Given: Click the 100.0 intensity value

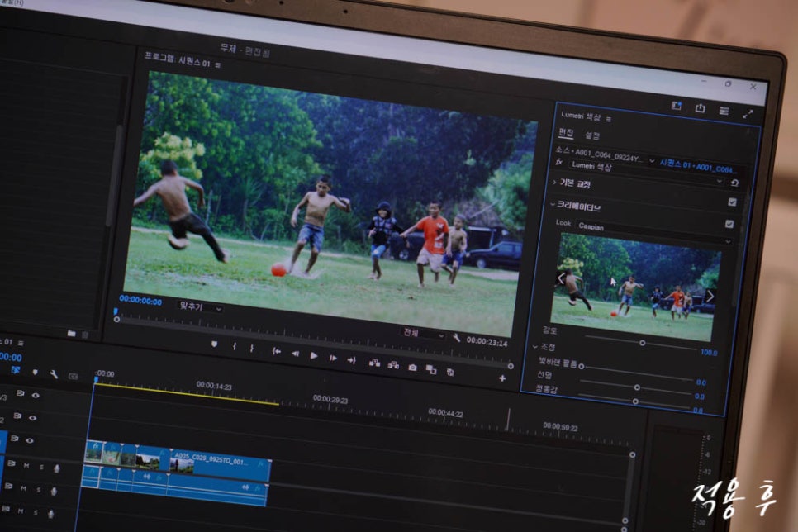Looking at the screenshot, I should tap(709, 352).
